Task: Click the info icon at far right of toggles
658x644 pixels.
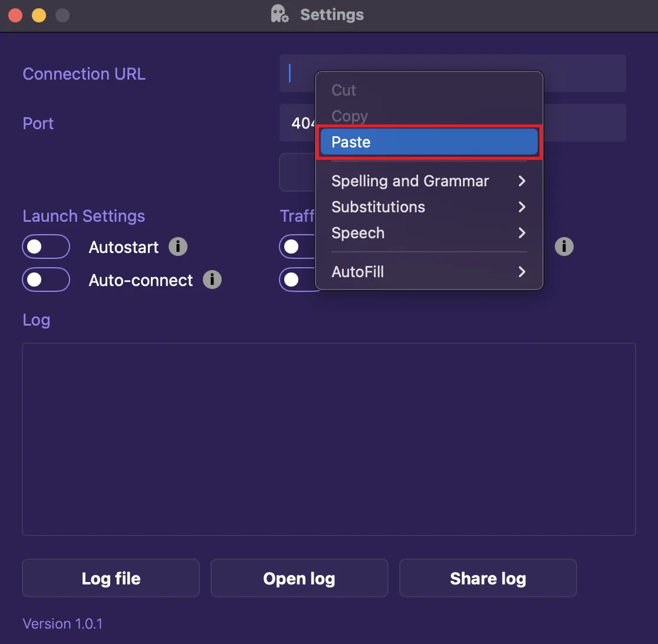Action: 564,247
